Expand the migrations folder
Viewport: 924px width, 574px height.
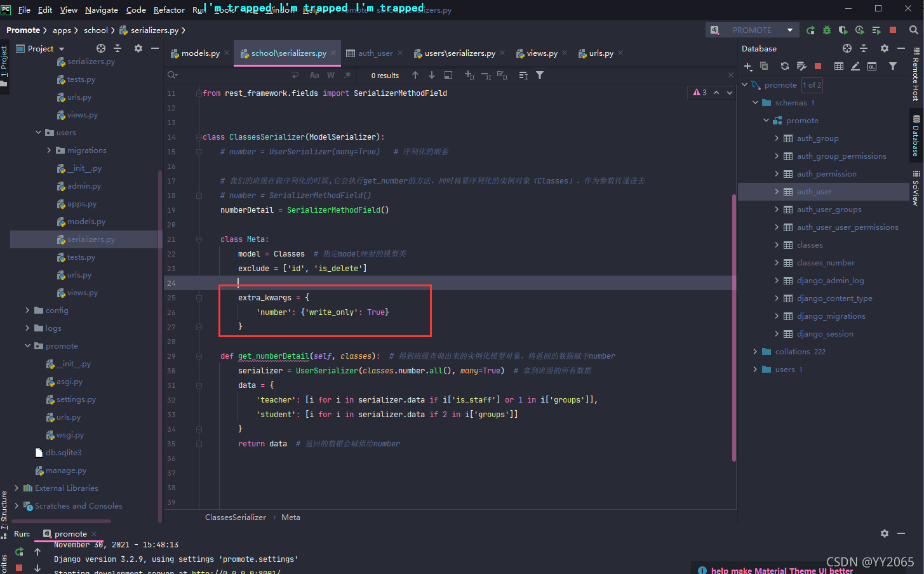(49, 150)
